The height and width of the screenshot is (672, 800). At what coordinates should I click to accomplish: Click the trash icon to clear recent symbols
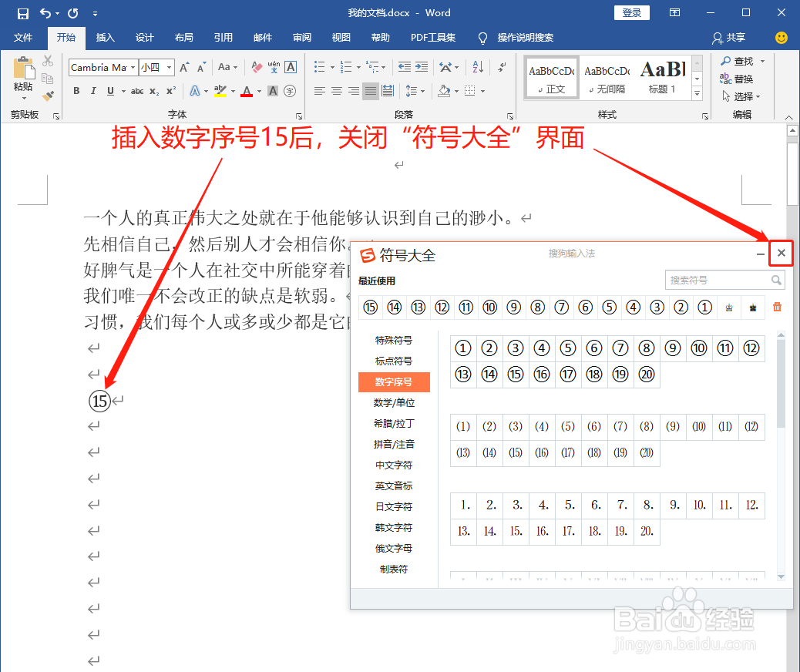point(777,307)
